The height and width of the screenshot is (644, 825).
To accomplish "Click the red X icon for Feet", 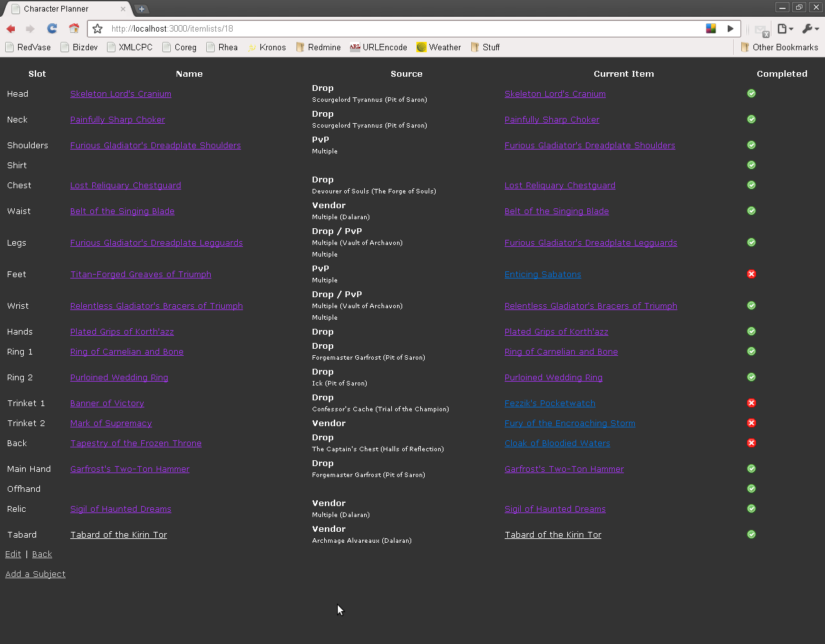I will [751, 274].
